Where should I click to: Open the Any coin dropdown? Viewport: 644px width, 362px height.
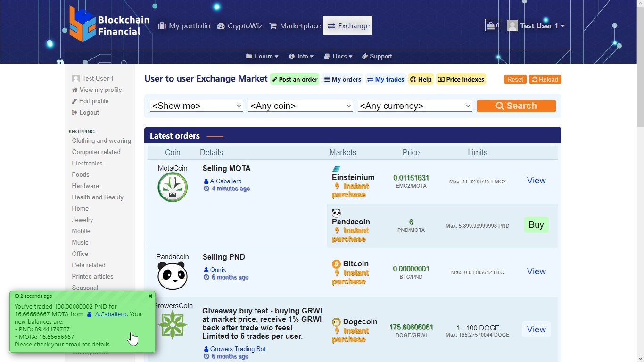point(300,106)
